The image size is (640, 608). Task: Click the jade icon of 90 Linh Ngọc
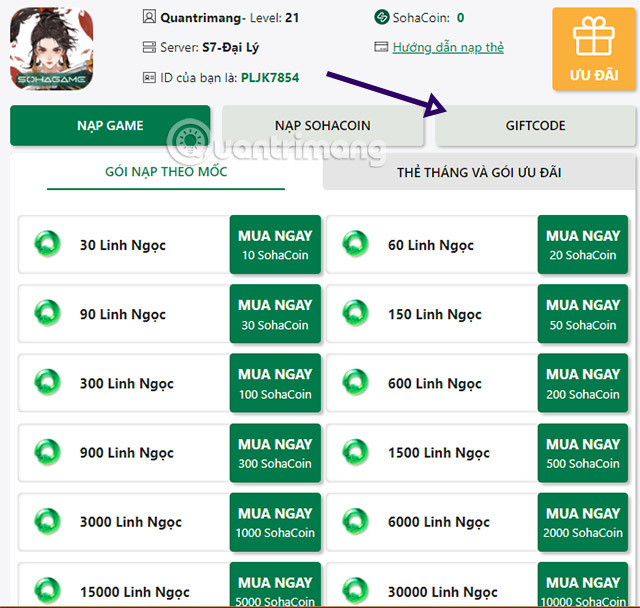click(47, 313)
